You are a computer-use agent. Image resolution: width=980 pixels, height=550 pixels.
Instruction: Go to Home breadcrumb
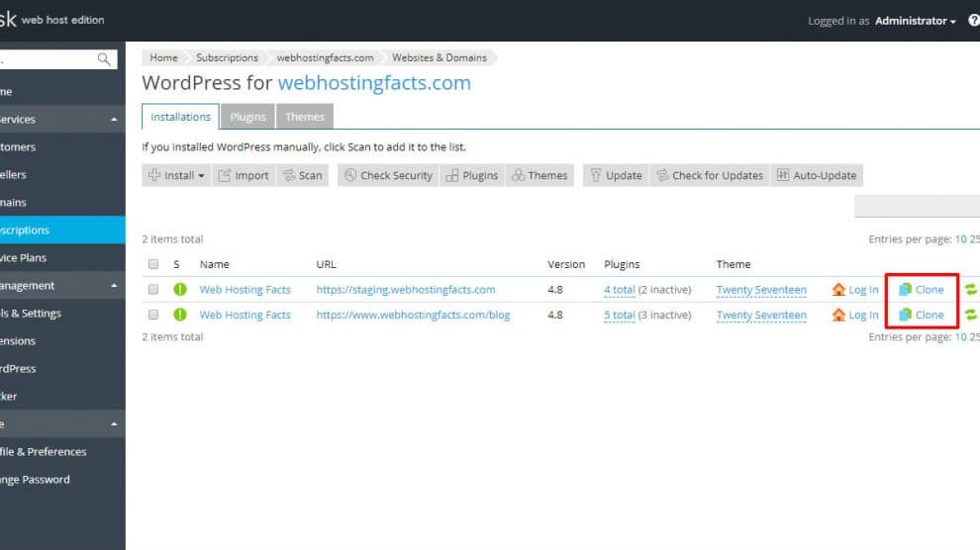pos(163,57)
